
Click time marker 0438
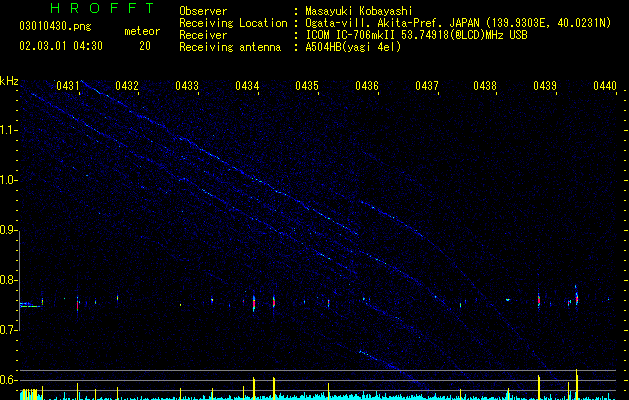[x=485, y=85]
